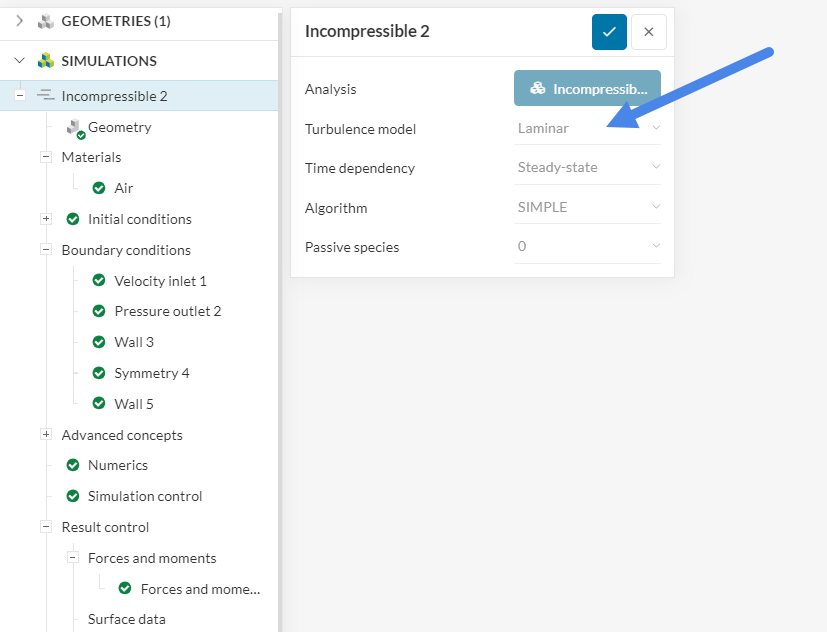
Task: Select the Surface data tree item
Action: (127, 619)
